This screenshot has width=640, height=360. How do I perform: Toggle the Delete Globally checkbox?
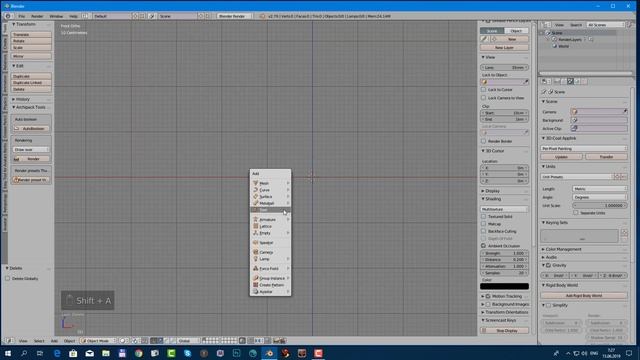pos(8,279)
